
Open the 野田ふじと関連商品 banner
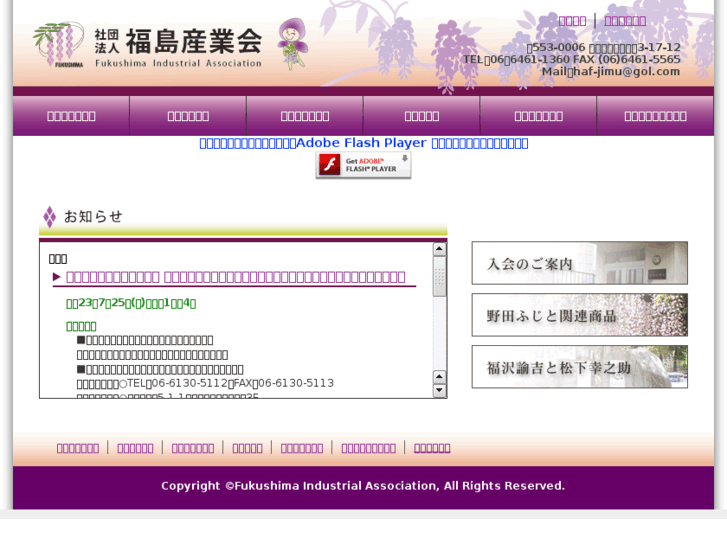(580, 315)
